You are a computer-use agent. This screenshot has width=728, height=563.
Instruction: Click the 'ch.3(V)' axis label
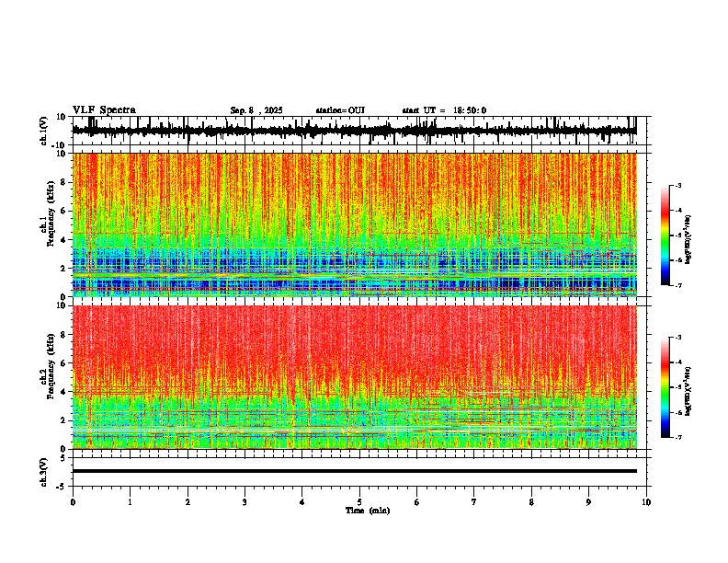pyautogui.click(x=44, y=473)
